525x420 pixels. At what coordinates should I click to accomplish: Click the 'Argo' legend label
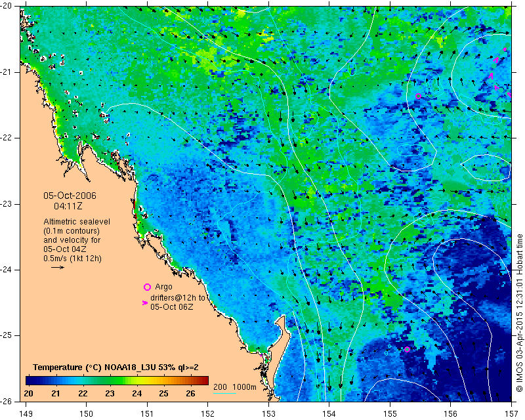(x=163, y=287)
